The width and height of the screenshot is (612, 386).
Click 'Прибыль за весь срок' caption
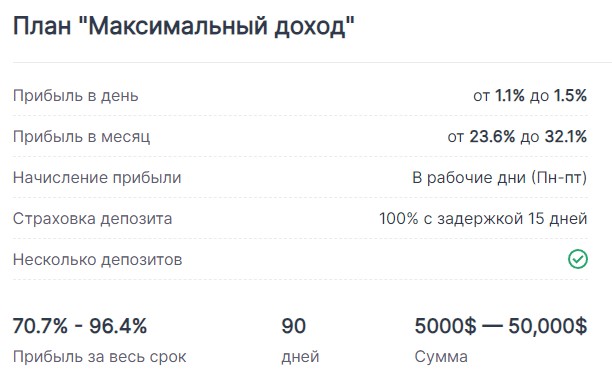[100, 357]
